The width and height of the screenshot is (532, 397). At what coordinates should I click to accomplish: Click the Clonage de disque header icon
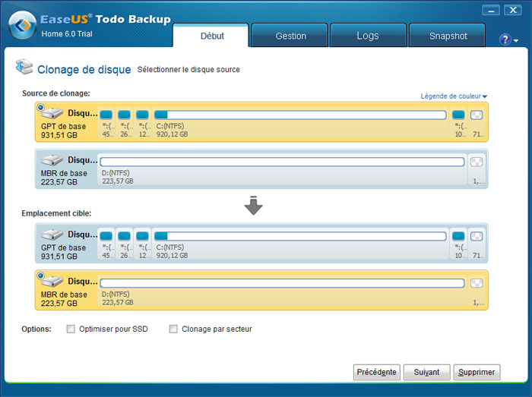click(x=24, y=68)
